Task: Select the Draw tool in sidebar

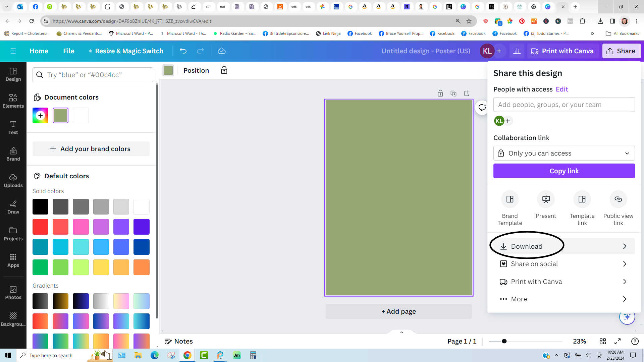Action: 13,207
